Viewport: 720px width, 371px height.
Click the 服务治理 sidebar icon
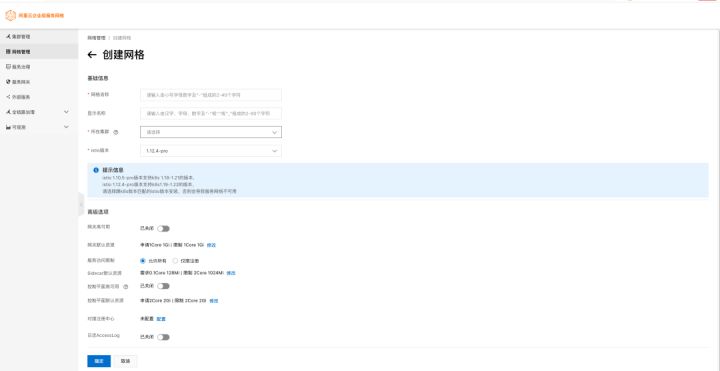tap(8, 67)
